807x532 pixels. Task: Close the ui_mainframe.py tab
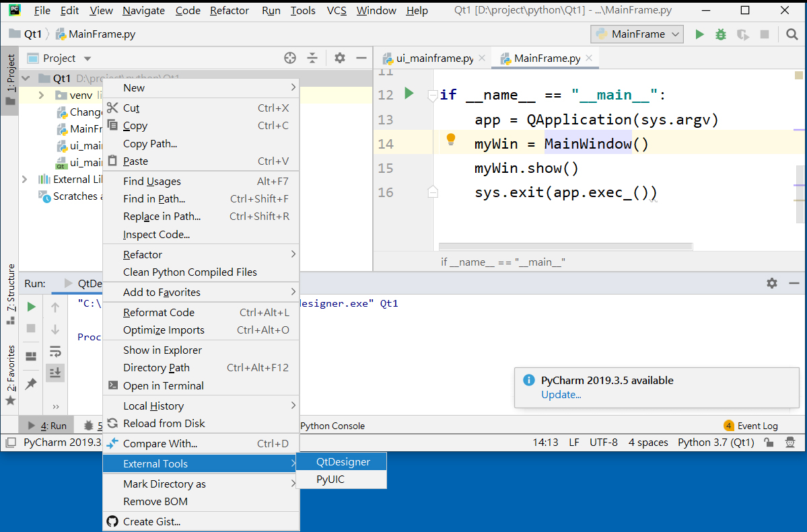click(x=482, y=58)
